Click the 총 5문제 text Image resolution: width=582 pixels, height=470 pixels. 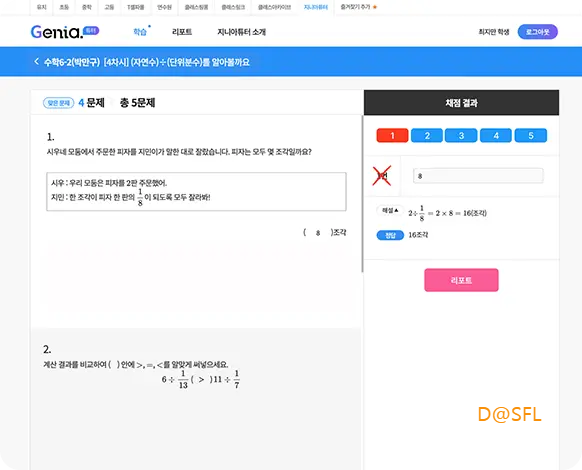click(137, 103)
